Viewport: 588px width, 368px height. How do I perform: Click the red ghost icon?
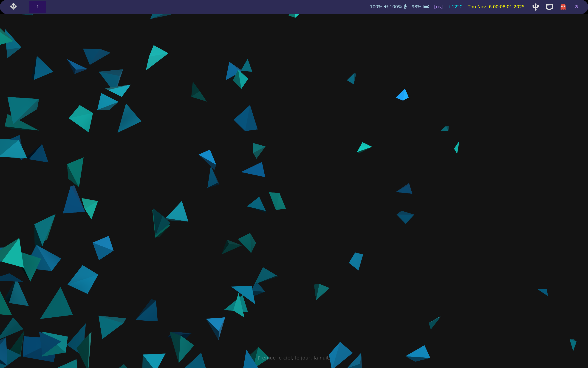tap(563, 7)
